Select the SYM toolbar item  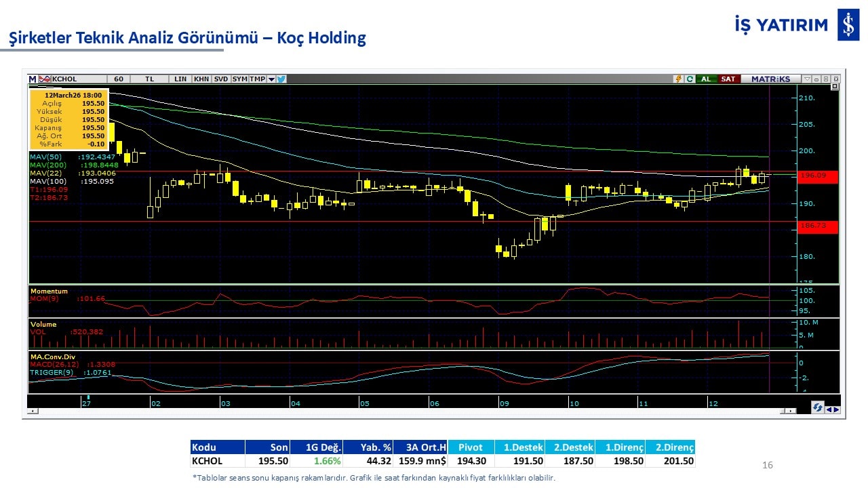(x=239, y=79)
